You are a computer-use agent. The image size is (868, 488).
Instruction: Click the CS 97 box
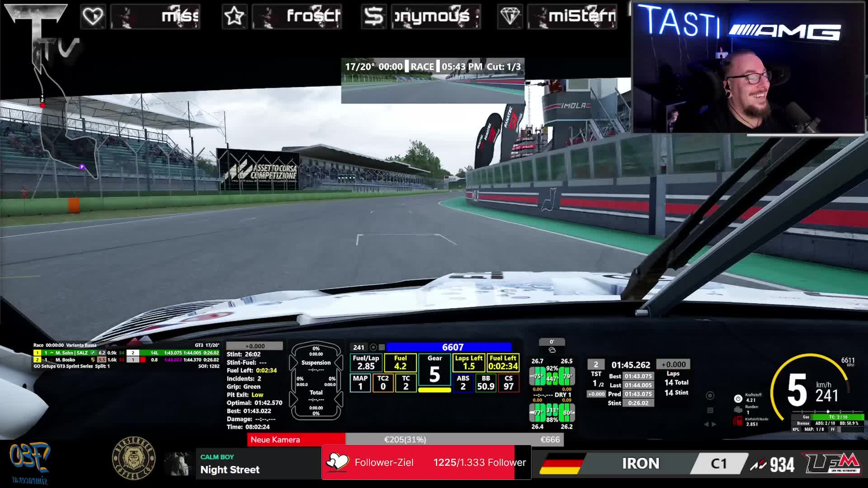pyautogui.click(x=509, y=383)
